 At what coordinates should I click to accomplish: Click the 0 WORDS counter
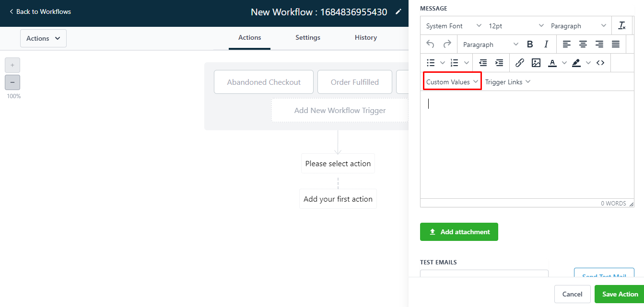pos(613,204)
